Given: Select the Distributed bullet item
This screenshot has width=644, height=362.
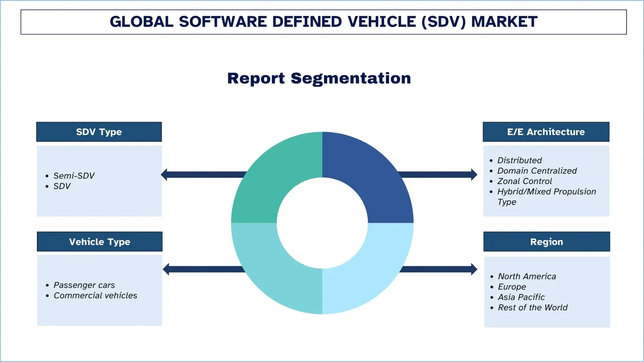Looking at the screenshot, I should 520,160.
